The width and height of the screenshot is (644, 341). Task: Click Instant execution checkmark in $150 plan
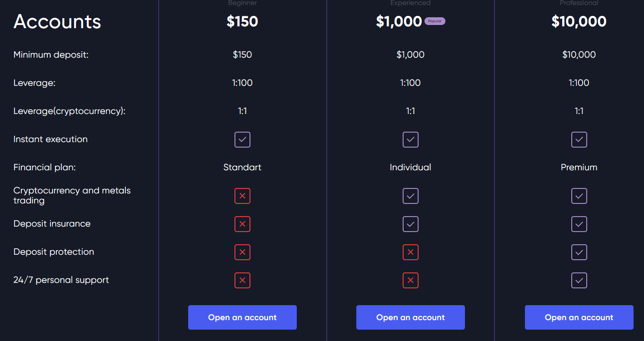click(x=242, y=140)
